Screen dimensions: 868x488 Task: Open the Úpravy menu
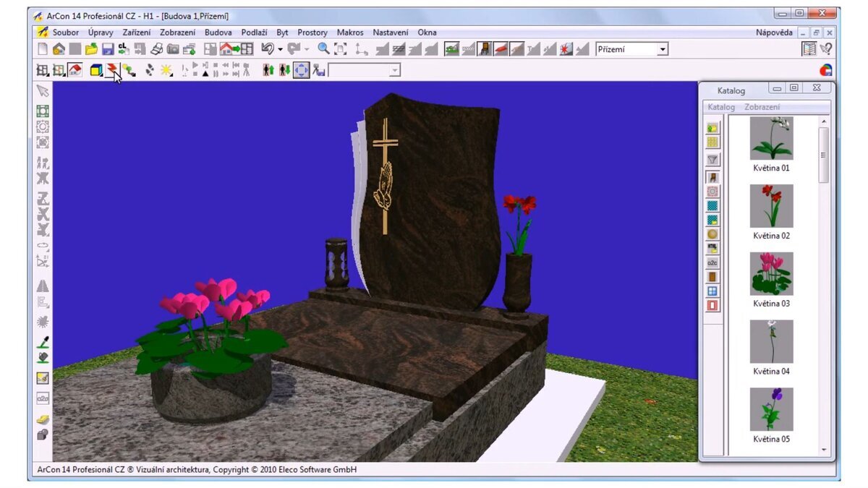[101, 33]
